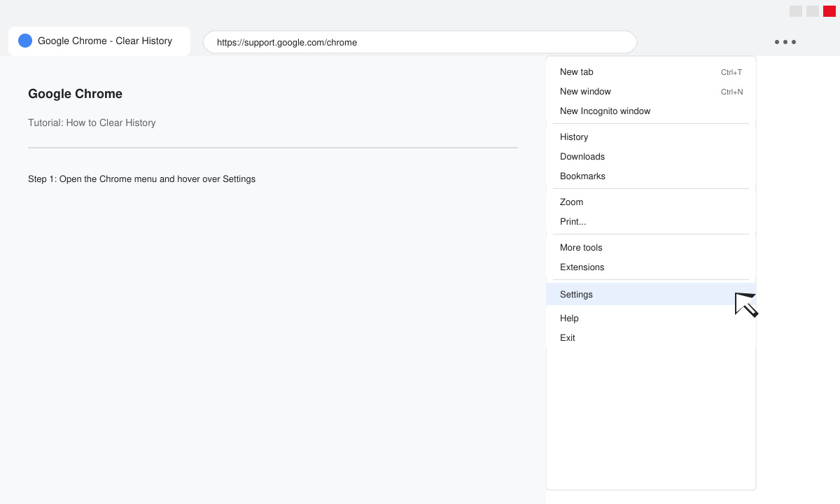This screenshot has height=504, width=840.
Task: Close the window with the red button
Action: click(829, 11)
